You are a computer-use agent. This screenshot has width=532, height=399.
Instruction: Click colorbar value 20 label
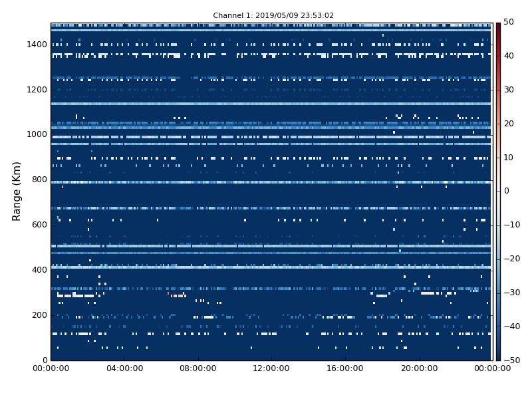click(x=509, y=124)
